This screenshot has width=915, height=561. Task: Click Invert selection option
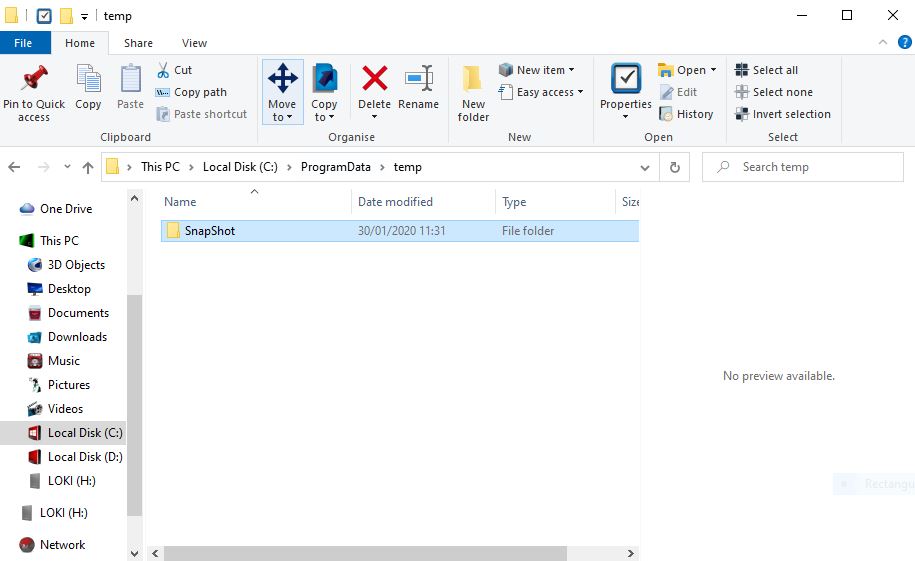[x=782, y=114]
